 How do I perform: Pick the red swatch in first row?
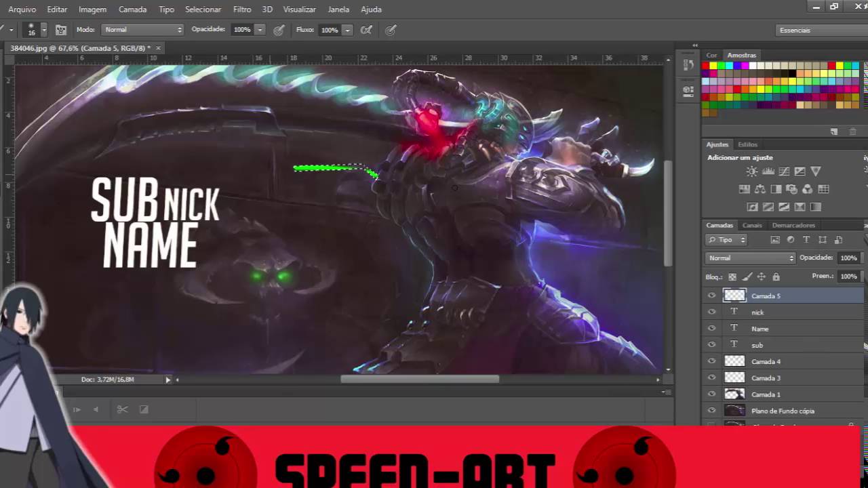[705, 66]
